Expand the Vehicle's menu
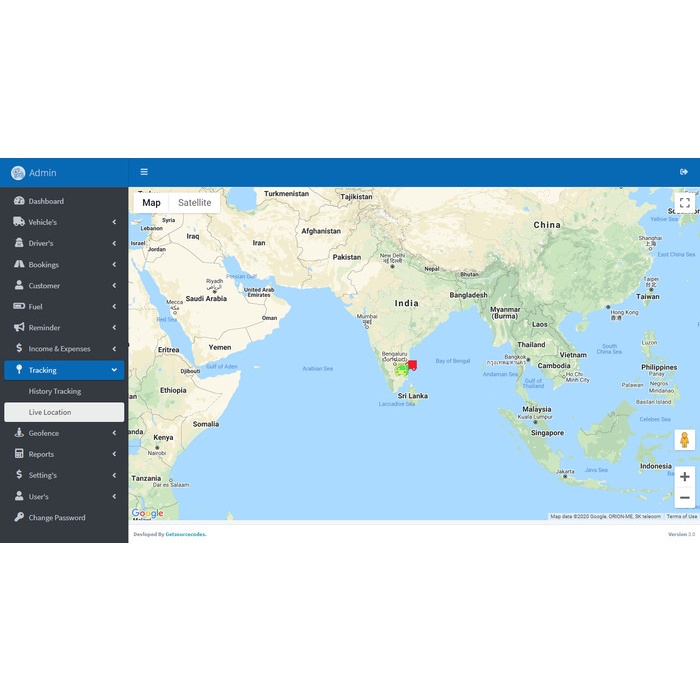Screen dimensions: 700x700 pos(43,222)
